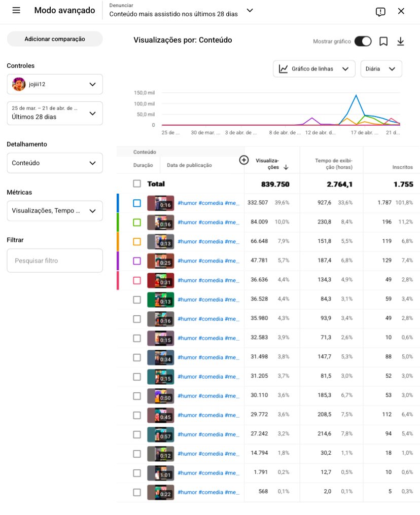
Task: Click the purple peak on the line chart
Action: (312, 118)
